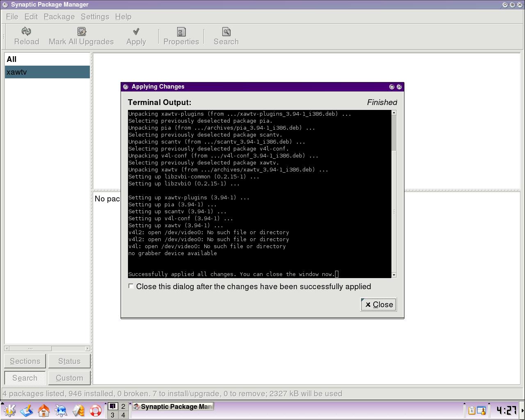Screen dimensions: 525x420
Task: Click the 4:27 panel clock
Action: (506, 410)
